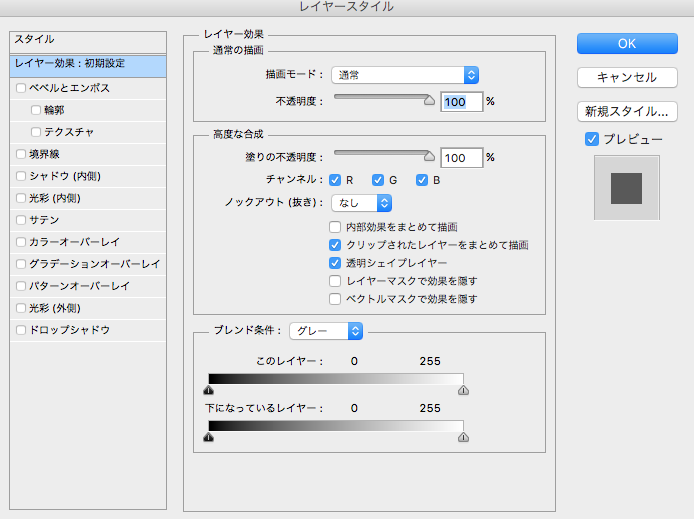The height and width of the screenshot is (519, 694).
Task: Click the black slider handle under このレイヤー
Action: (x=209, y=392)
